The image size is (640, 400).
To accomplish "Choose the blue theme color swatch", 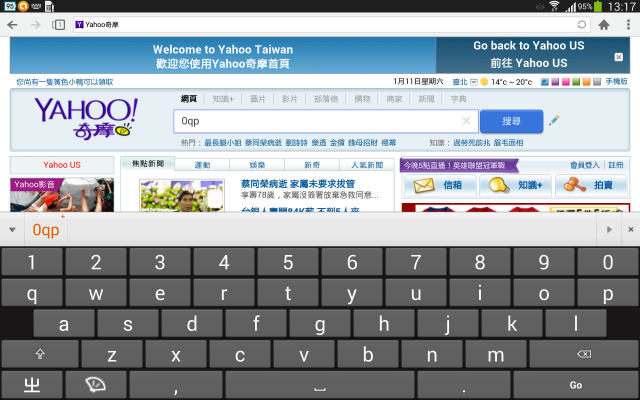I will (x=544, y=82).
